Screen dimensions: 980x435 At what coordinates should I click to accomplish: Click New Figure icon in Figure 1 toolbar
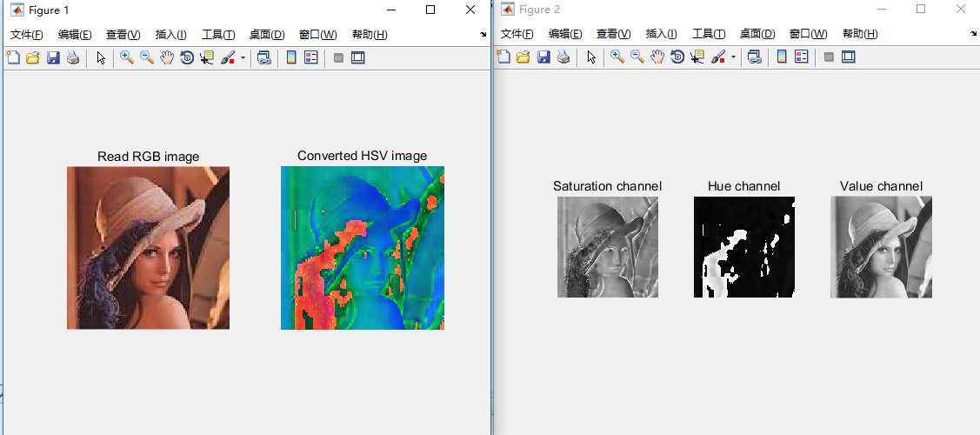tap(13, 58)
